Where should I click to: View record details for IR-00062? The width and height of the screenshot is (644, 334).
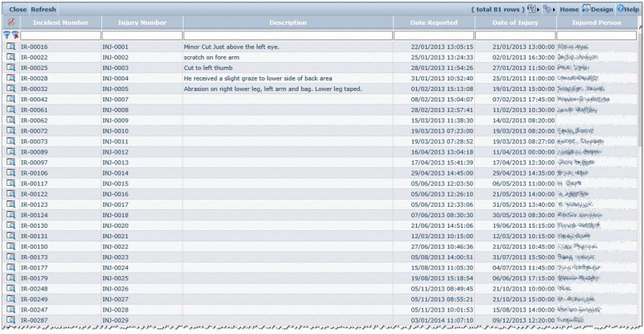coord(10,120)
